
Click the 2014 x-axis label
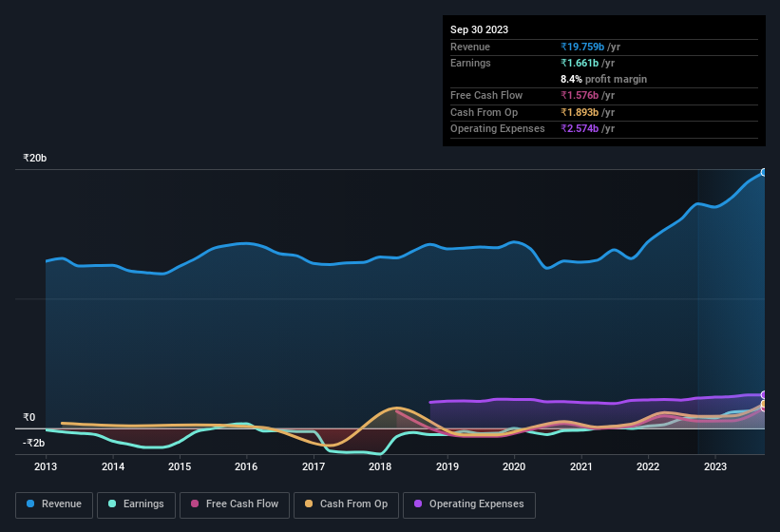tap(113, 466)
